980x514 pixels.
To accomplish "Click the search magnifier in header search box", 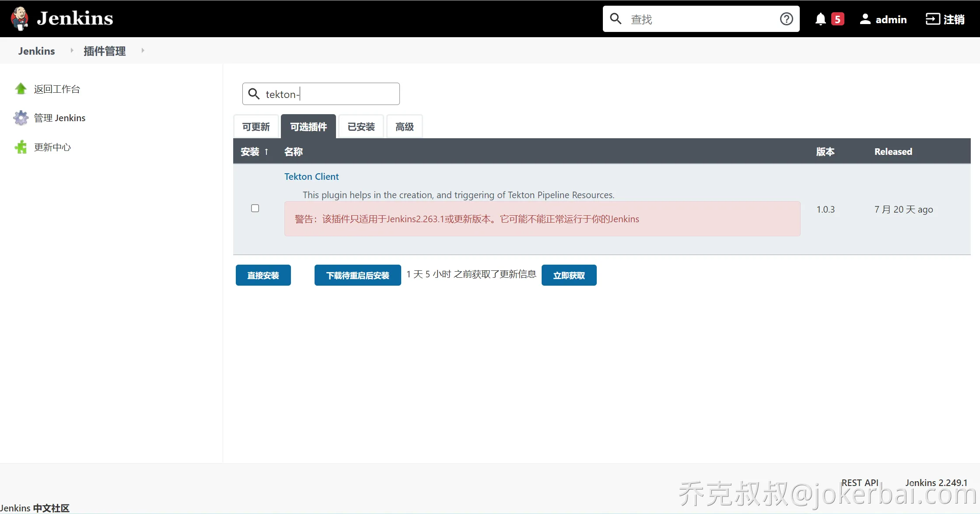I will 616,18.
